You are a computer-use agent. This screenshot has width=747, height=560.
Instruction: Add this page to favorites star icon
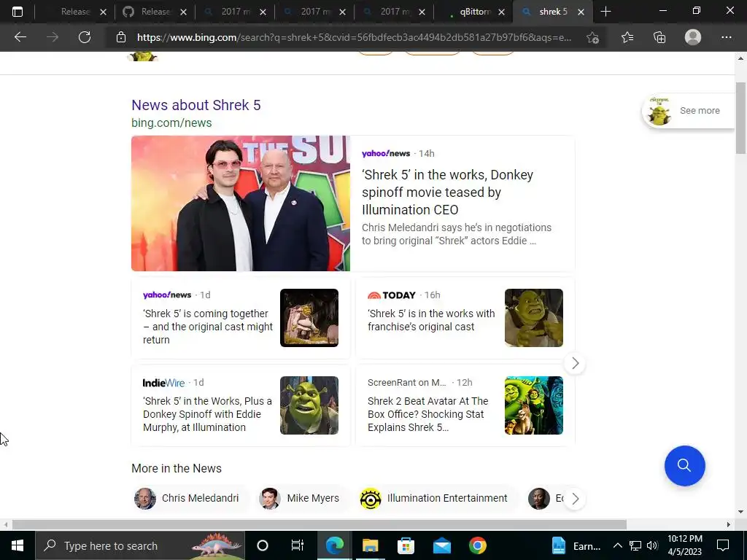coord(592,37)
